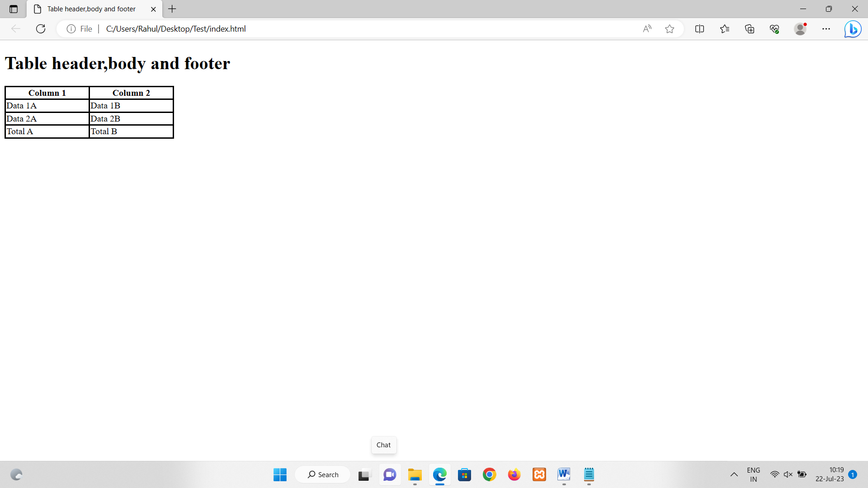Viewport: 868px width, 488px height.
Task: Add this page to favorites star
Action: point(670,29)
